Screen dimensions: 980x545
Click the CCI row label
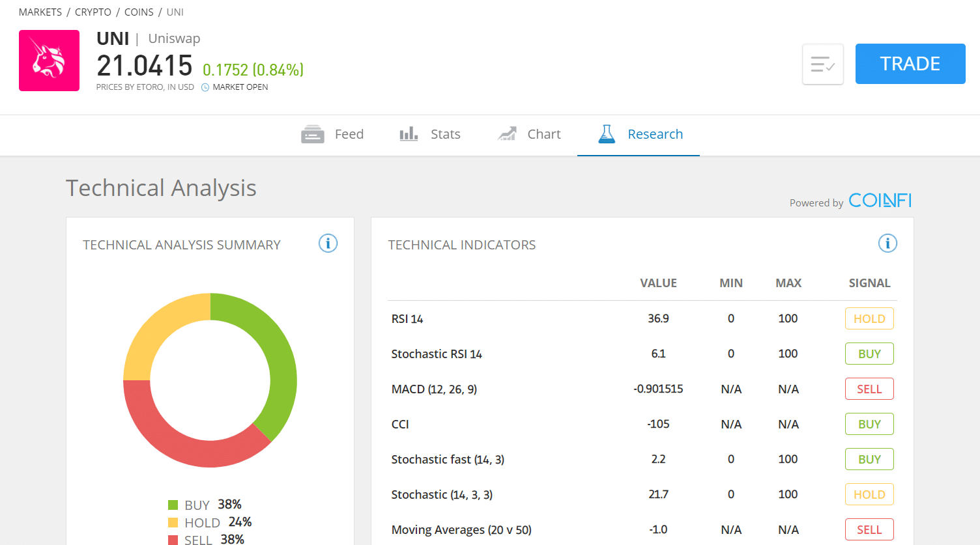[x=400, y=425]
